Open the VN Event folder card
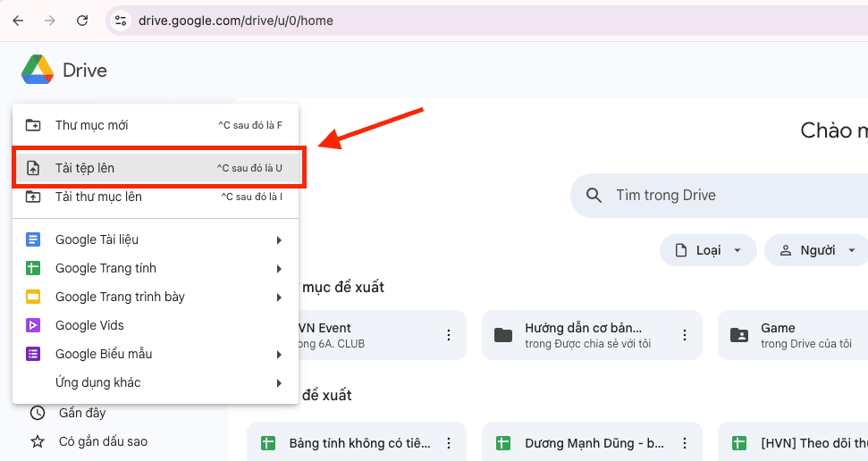 382,335
